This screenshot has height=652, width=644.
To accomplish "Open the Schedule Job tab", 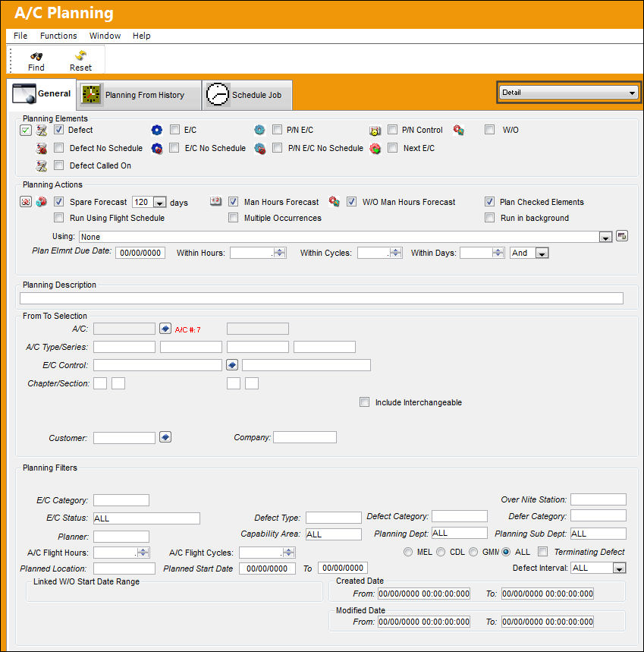I will click(x=247, y=95).
